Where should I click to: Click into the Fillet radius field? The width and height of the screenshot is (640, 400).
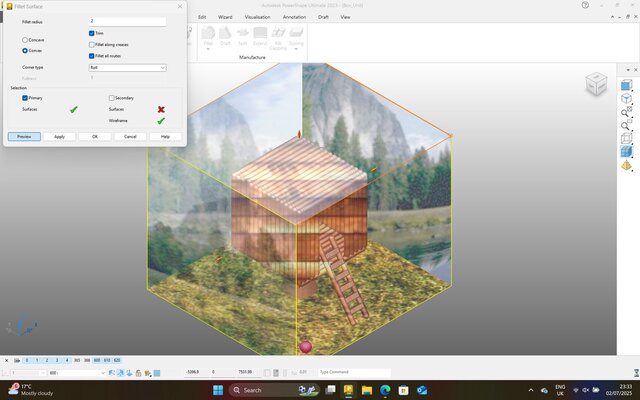(126, 21)
